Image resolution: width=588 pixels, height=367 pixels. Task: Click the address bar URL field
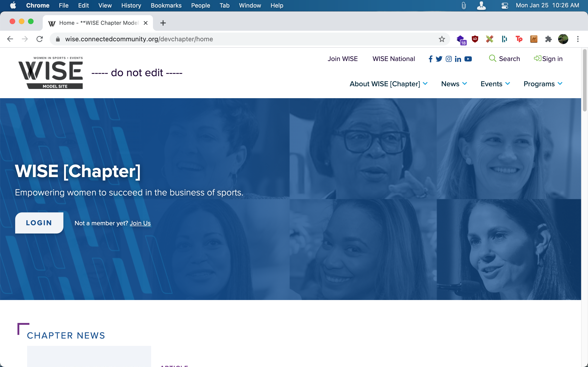point(243,39)
